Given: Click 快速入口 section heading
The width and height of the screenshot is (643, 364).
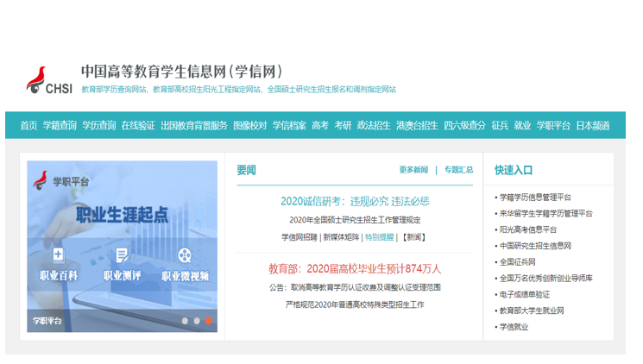Looking at the screenshot, I should 514,170.
